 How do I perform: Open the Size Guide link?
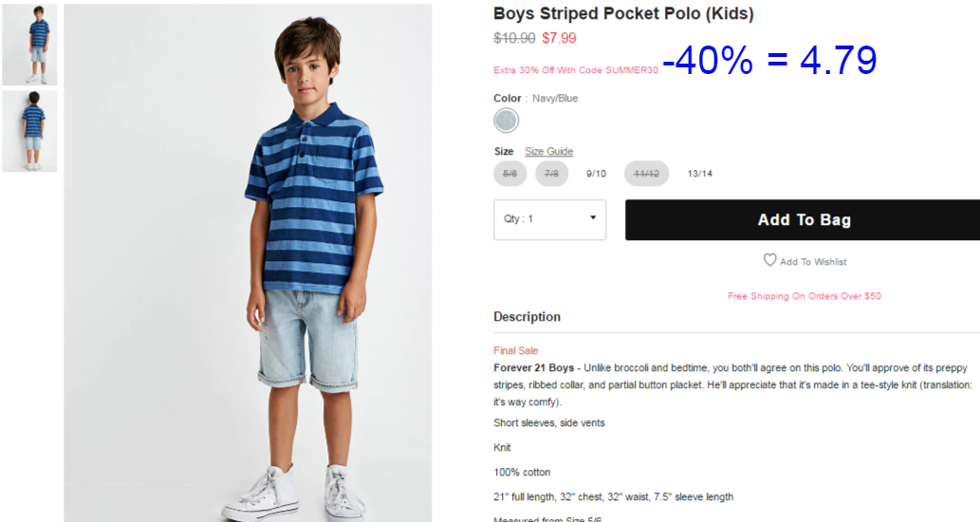point(548,151)
